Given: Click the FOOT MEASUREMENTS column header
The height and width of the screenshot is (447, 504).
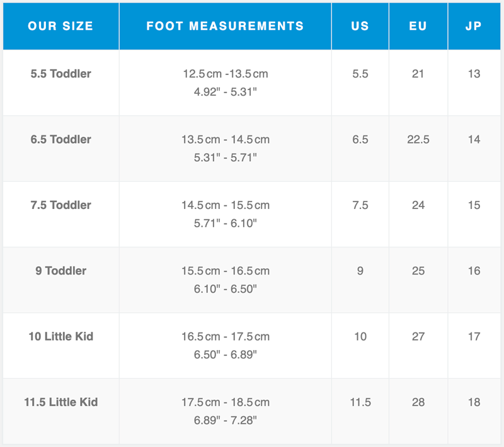Looking at the screenshot, I should click(225, 26).
